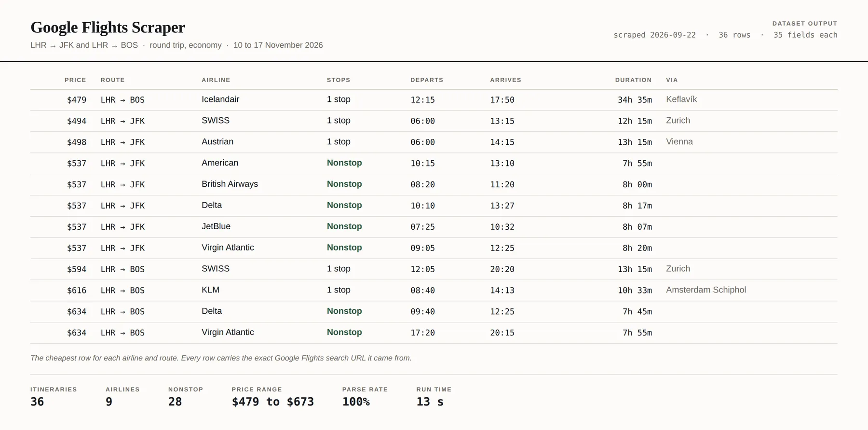The width and height of the screenshot is (868, 430).
Task: Click the 36 rows label
Action: pyautogui.click(x=734, y=35)
